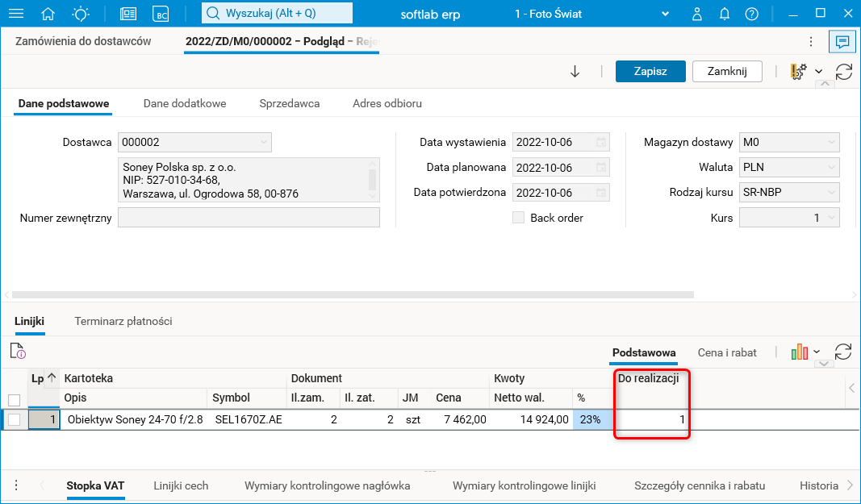Open the bar chart icon in lines toolbar
Viewport: 861px width, 504px height.
click(x=800, y=352)
